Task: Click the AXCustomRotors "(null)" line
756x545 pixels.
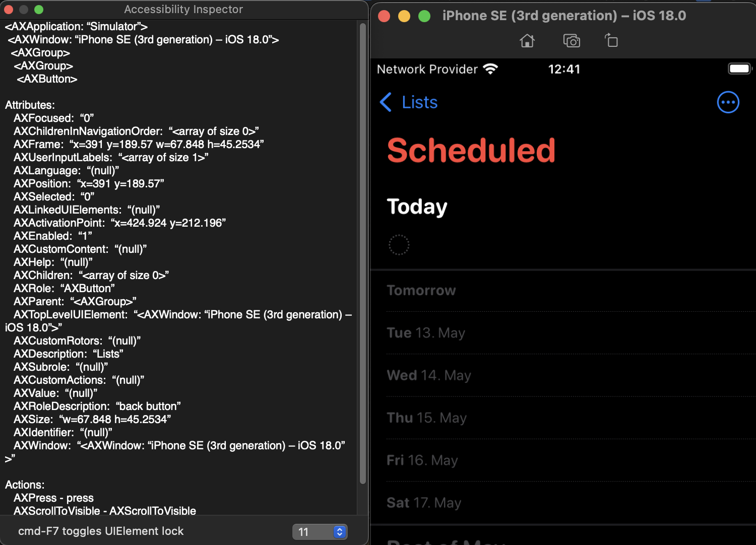Action: coord(77,340)
